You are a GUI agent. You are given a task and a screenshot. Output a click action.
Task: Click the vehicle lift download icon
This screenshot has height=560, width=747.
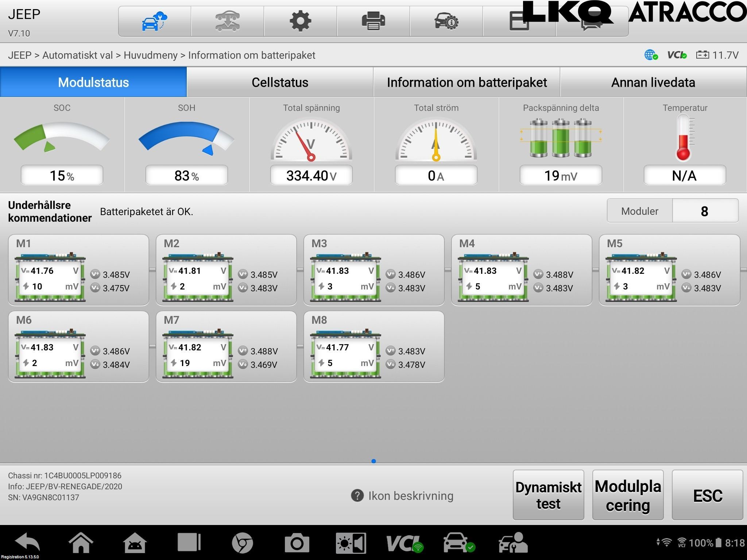(x=227, y=21)
